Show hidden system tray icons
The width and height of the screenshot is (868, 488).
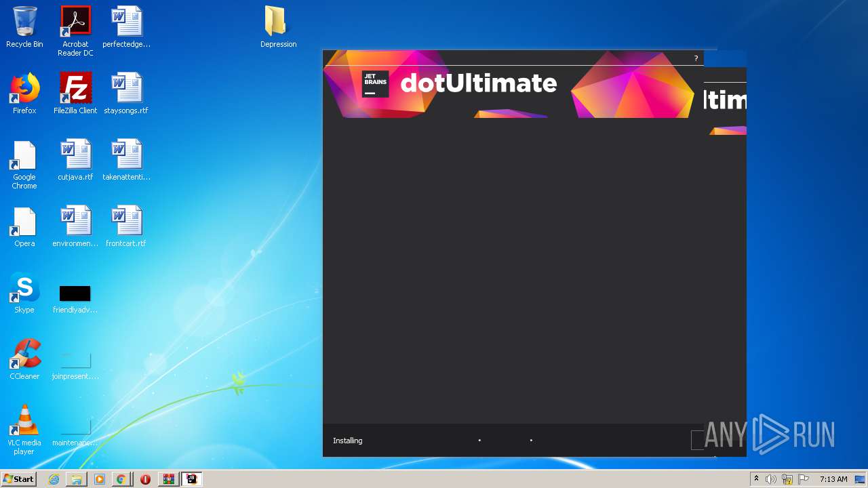[756, 479]
